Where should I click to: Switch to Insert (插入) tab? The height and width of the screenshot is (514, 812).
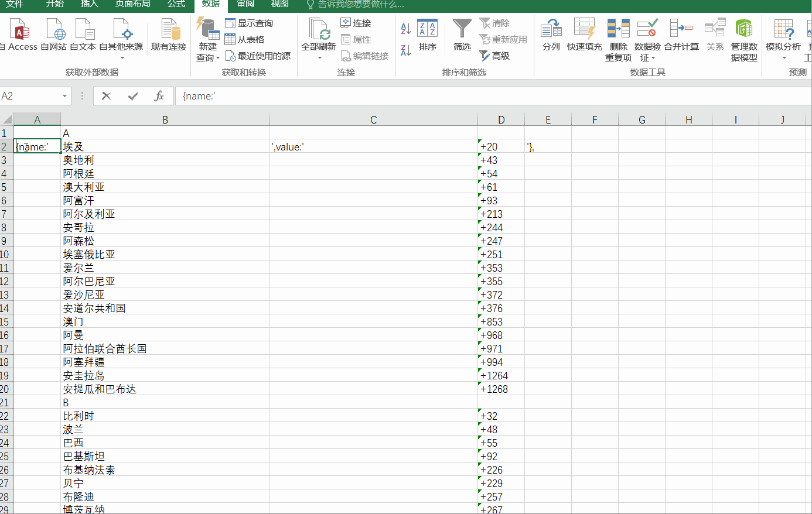[90, 4]
